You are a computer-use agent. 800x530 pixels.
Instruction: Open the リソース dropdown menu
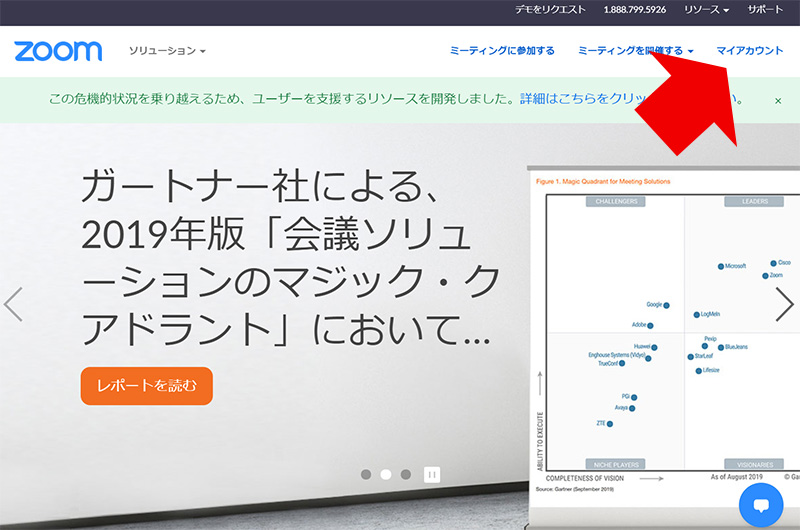tap(706, 9)
